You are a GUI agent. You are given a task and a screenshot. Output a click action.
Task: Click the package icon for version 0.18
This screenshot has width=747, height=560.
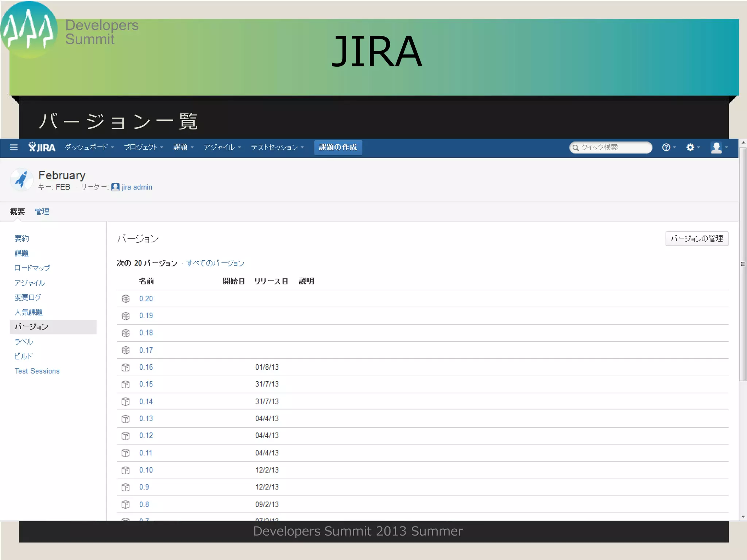coord(125,333)
